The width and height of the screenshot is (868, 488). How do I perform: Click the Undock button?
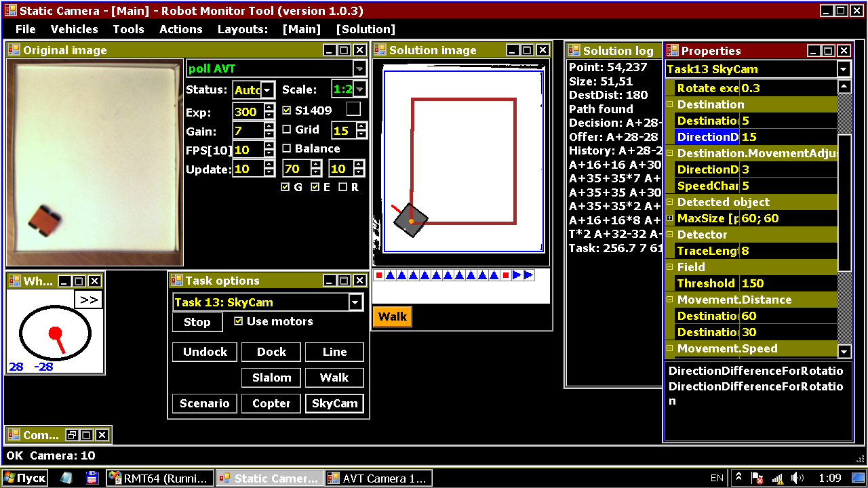[x=205, y=352]
